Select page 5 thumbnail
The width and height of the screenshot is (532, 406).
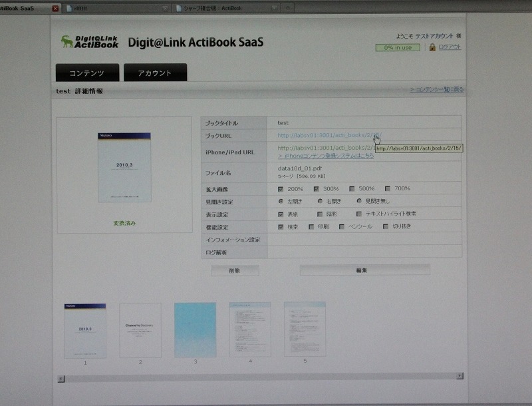tap(305, 329)
